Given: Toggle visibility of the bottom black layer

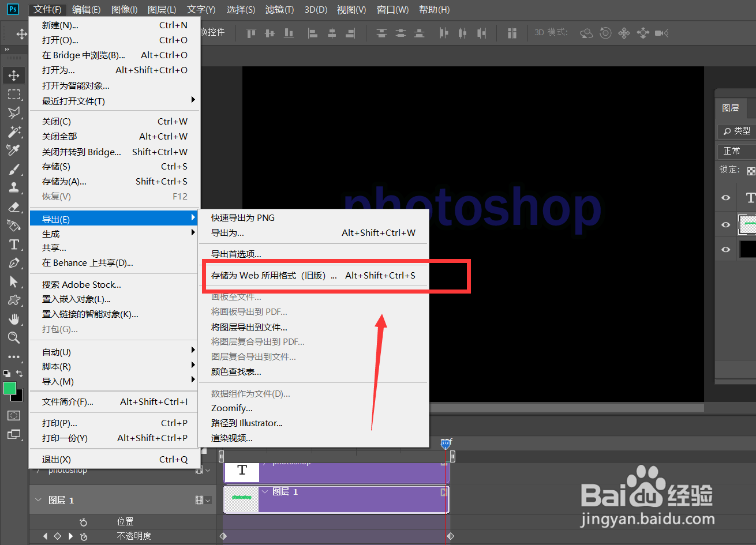Looking at the screenshot, I should coord(726,249).
